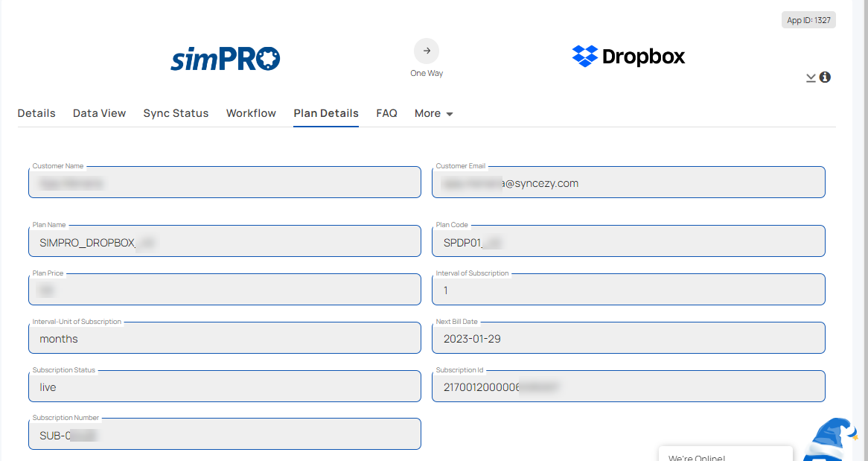Click the Next Bill Date field
The height and width of the screenshot is (461, 868).
628,337
